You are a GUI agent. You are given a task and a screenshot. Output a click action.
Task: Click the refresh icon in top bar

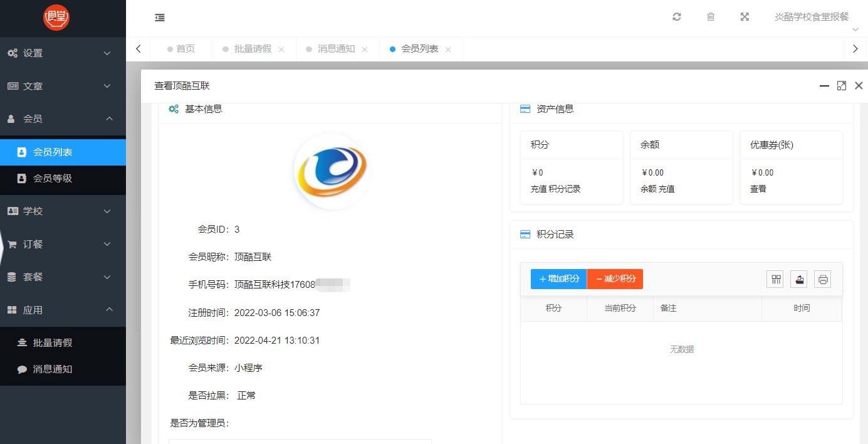(x=676, y=17)
